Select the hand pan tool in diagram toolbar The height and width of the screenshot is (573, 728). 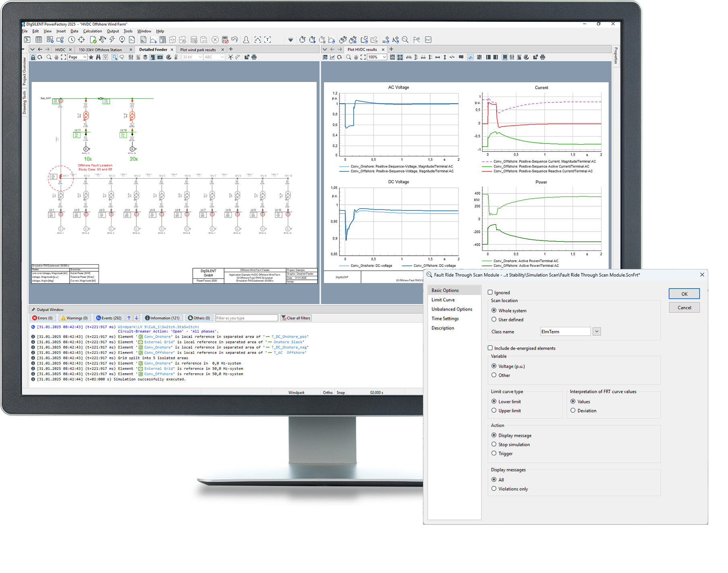(56, 58)
